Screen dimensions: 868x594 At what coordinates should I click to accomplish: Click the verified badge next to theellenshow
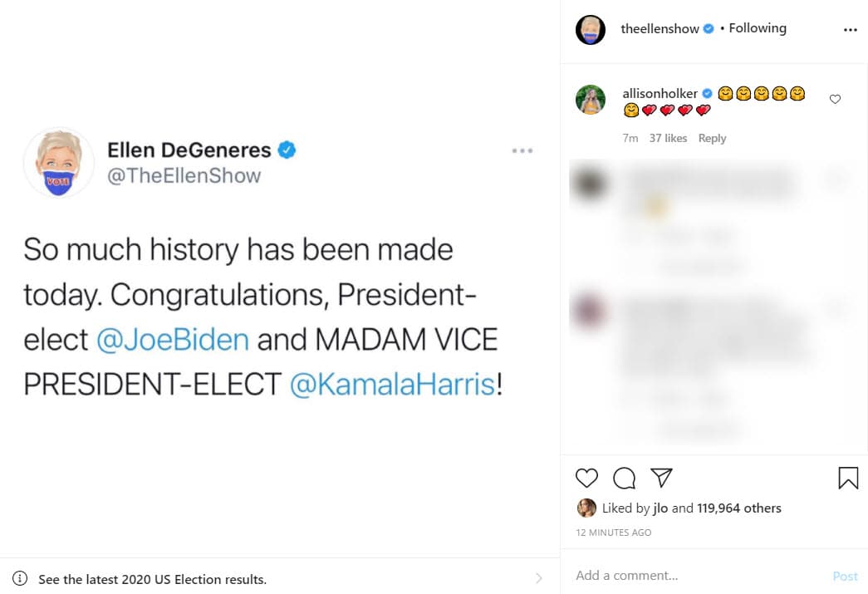pos(708,28)
